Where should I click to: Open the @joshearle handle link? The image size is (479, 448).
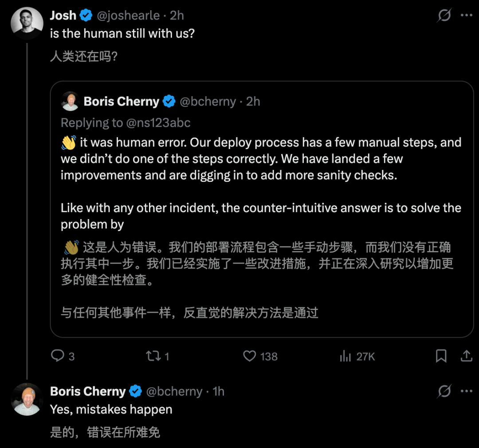(128, 16)
